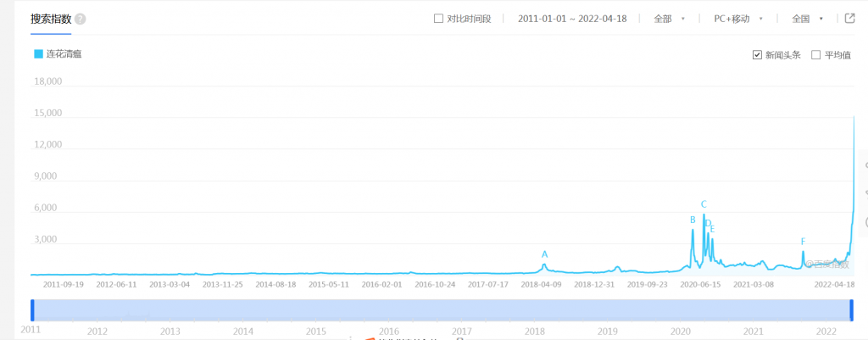Check the 平均值 checkbox
868x340 pixels.
[x=815, y=55]
